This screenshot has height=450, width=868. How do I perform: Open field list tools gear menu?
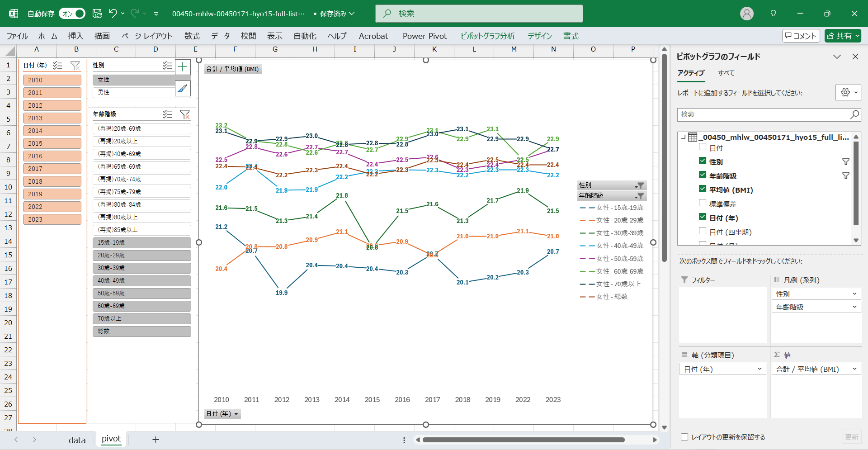(848, 92)
